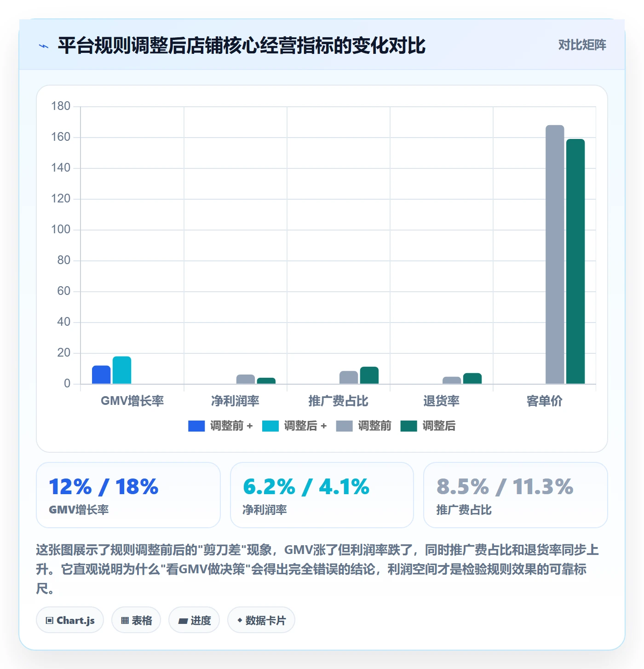Click the 客单价 x-axis label
This screenshot has width=644, height=669.
[544, 401]
